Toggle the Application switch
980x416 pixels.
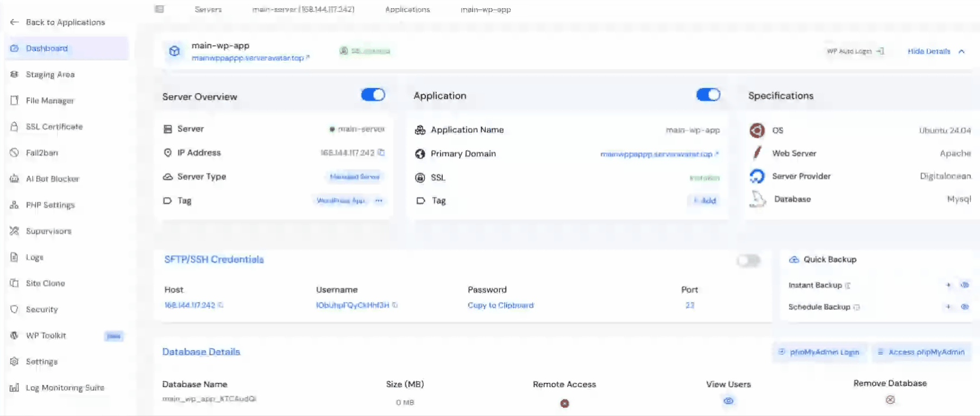pyautogui.click(x=708, y=95)
